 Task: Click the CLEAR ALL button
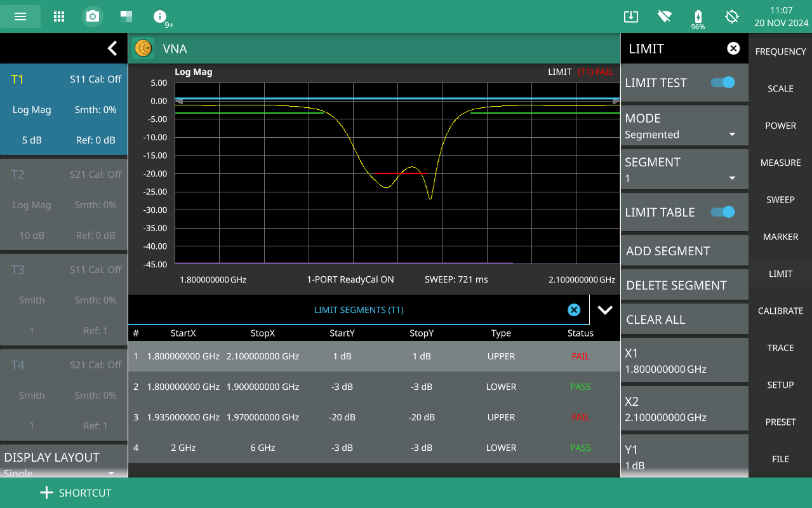coord(684,319)
